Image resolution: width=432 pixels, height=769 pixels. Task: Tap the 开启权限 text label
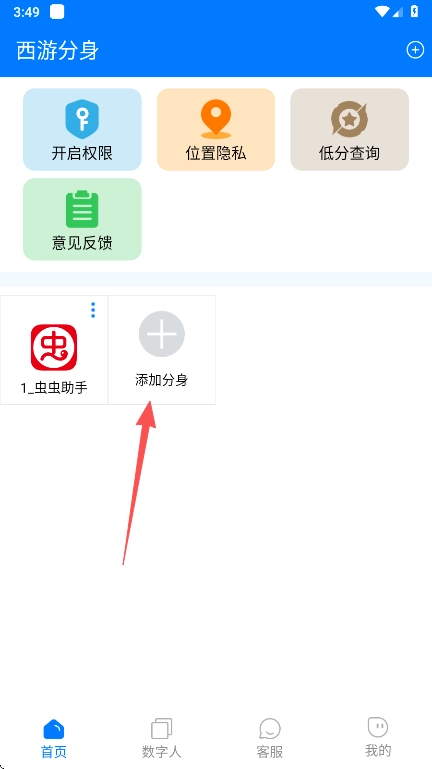82,154
